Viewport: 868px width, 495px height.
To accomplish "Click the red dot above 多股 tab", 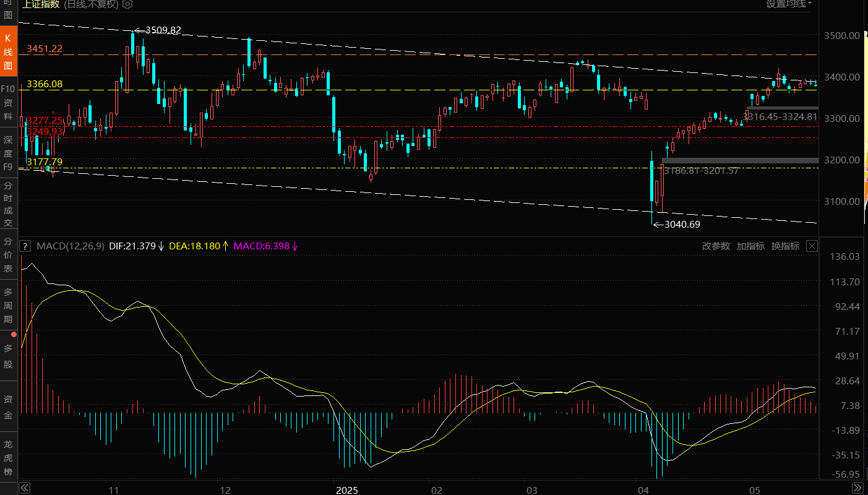I will [x=14, y=334].
